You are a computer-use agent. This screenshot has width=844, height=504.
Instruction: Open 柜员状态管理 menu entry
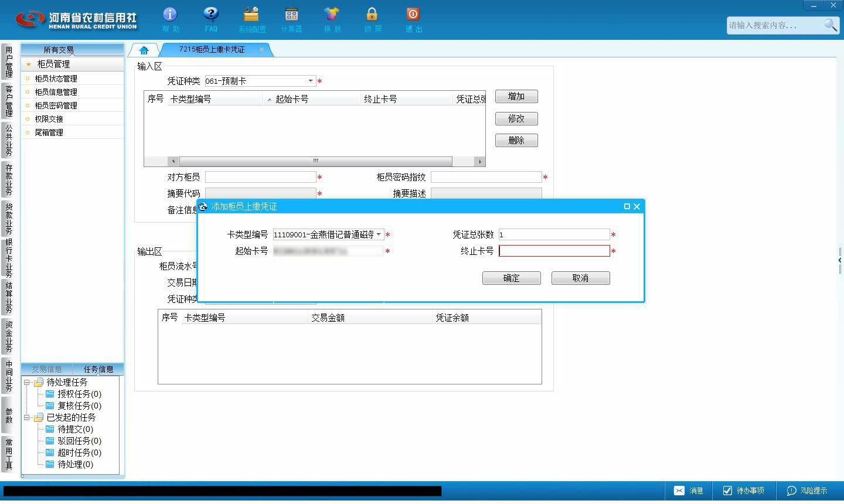pos(56,79)
